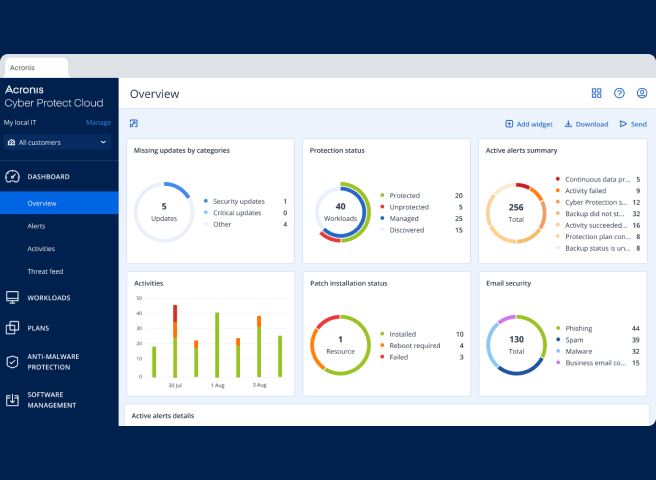Click the Workloads monitor icon
656x480 pixels.
(x=12, y=298)
